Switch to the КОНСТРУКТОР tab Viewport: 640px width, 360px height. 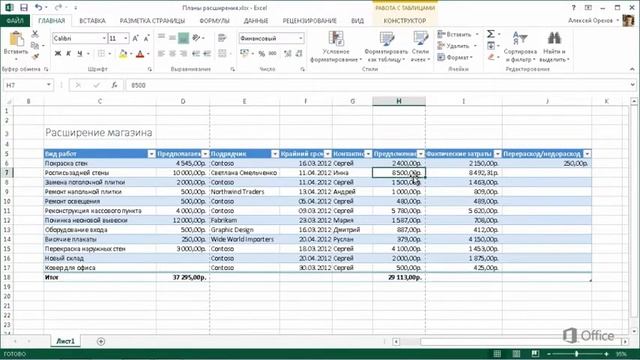404,20
